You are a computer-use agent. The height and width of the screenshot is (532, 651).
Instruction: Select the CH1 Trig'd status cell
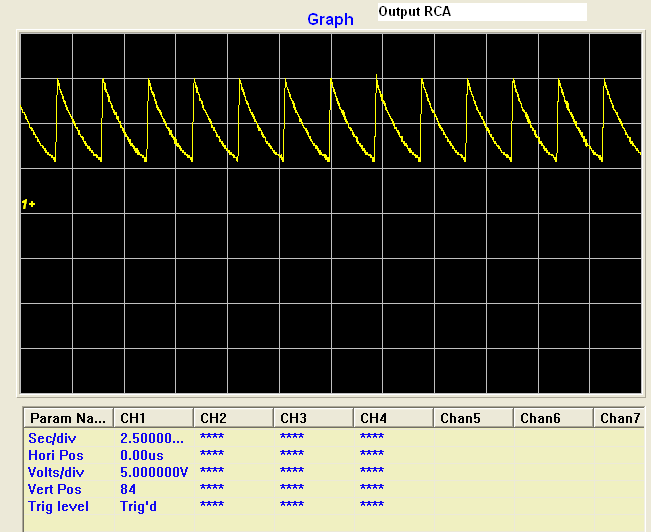(138, 506)
